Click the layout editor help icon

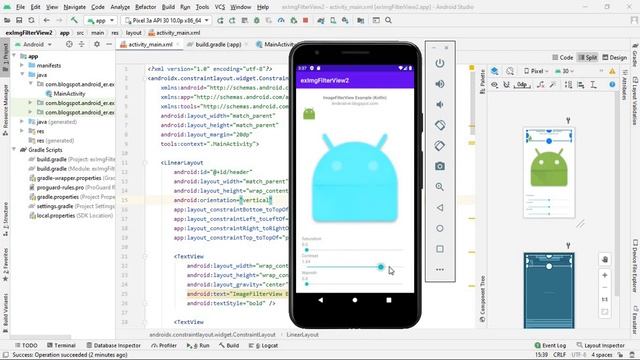click(612, 84)
